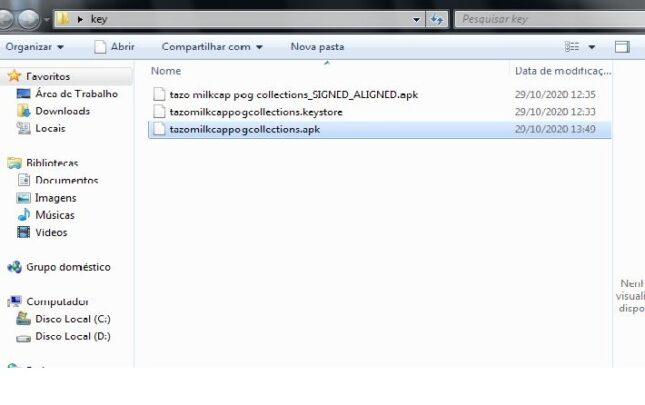The width and height of the screenshot is (645, 405).
Task: Click date 29/10/2020 12:33
Action: 555,112
